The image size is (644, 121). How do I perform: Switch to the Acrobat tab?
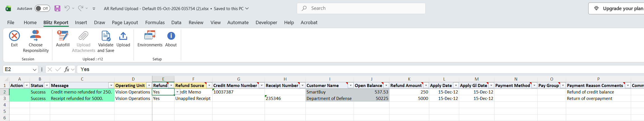tap(309, 22)
